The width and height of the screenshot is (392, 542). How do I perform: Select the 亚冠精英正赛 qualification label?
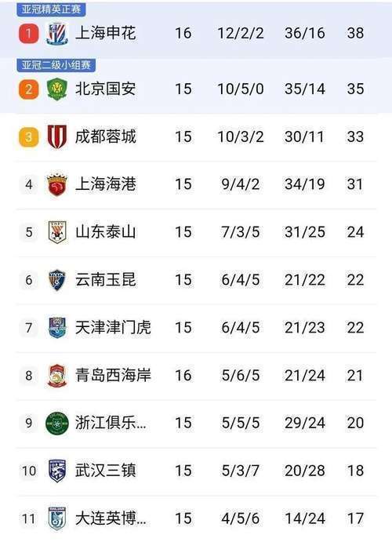(51, 9)
